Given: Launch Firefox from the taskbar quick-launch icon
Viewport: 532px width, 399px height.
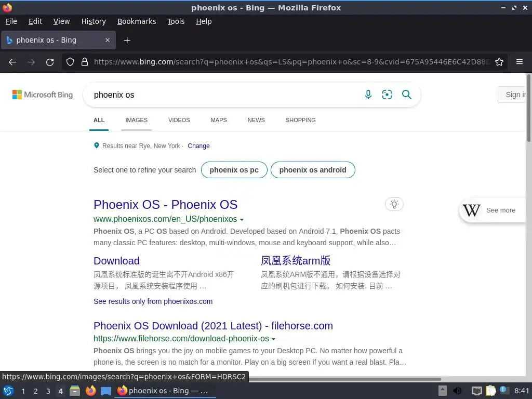Looking at the screenshot, I should click(x=90, y=391).
